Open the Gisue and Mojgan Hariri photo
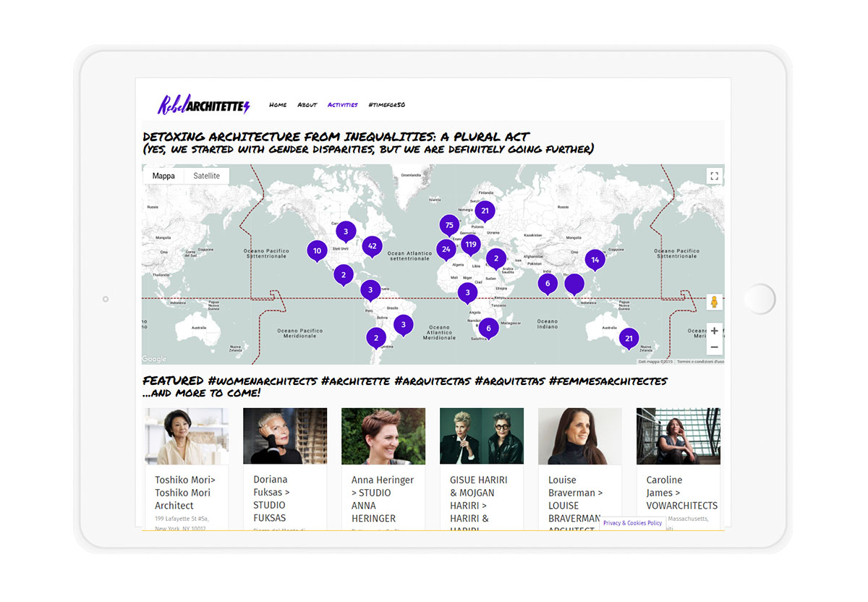This screenshot has height=602, width=868. pos(482,436)
